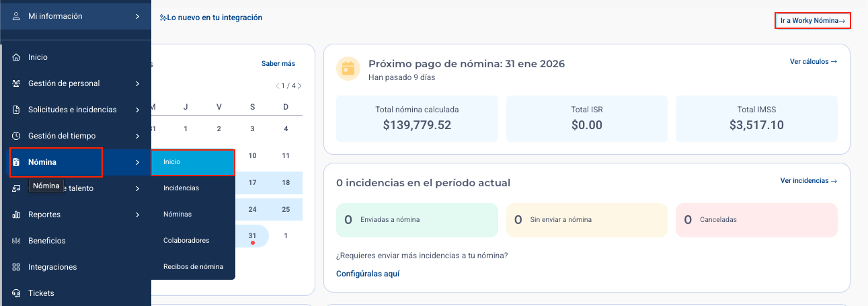
Task: Select calendar day 24
Action: pyautogui.click(x=252, y=209)
